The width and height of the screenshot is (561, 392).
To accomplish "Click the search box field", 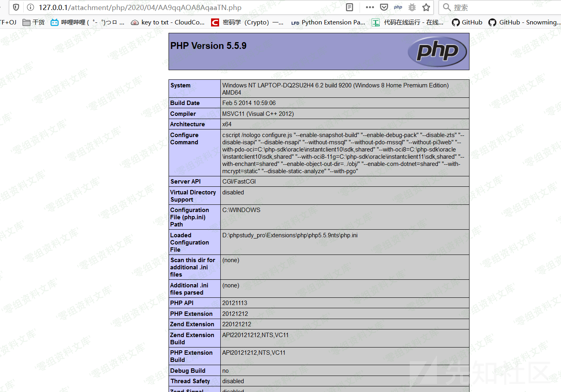I will pos(500,7).
